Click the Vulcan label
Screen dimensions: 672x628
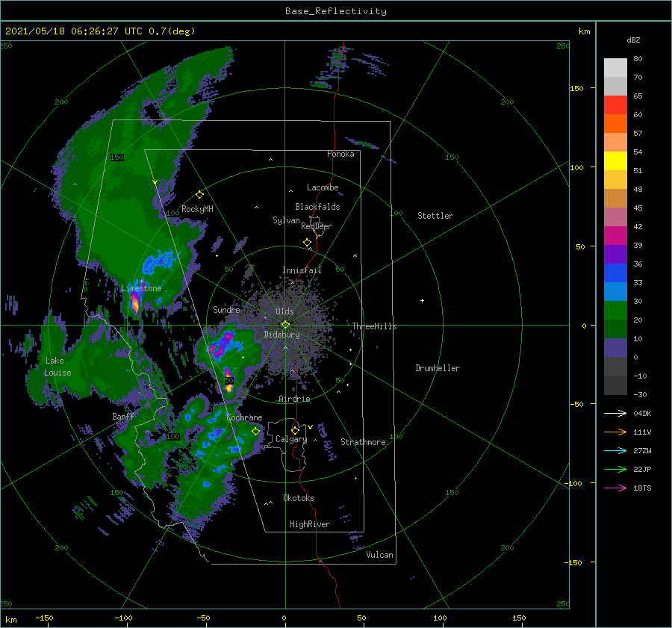(x=379, y=555)
